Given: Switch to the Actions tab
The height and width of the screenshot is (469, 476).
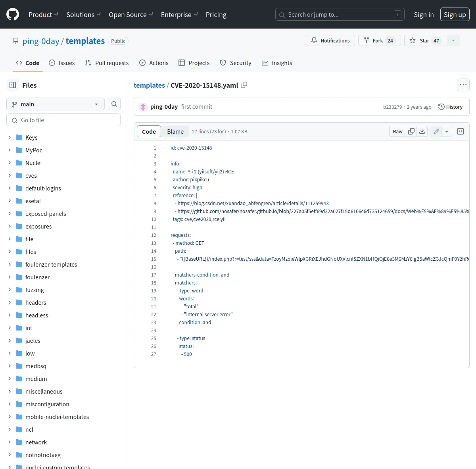Looking at the screenshot, I should [x=154, y=63].
